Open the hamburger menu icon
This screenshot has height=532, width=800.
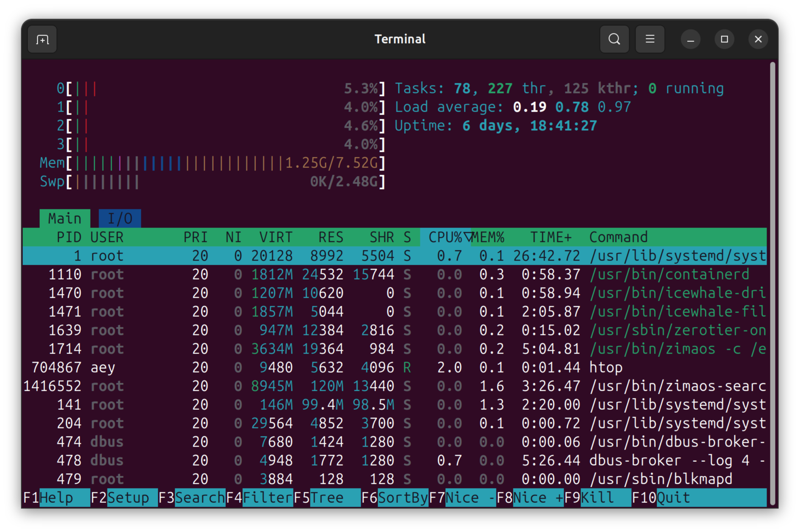point(650,39)
